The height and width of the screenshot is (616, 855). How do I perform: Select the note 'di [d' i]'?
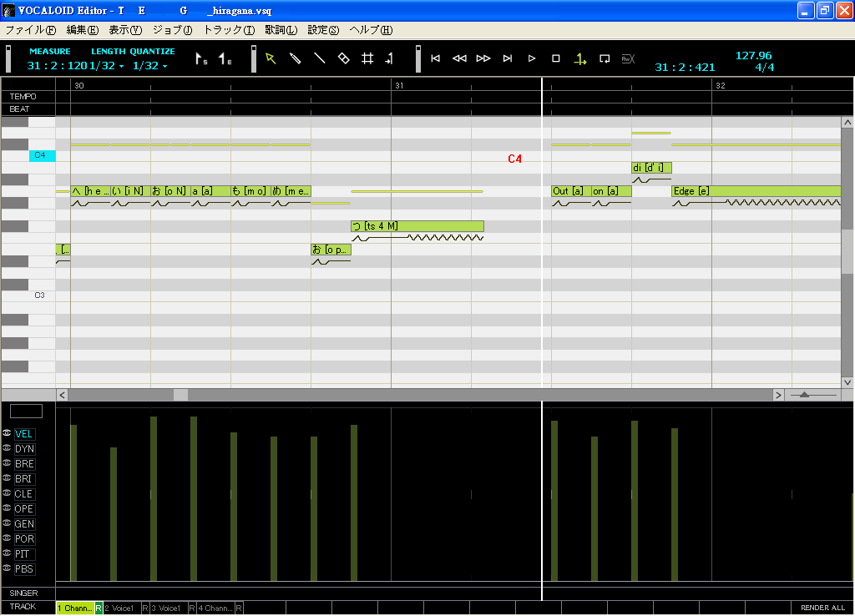pyautogui.click(x=651, y=168)
